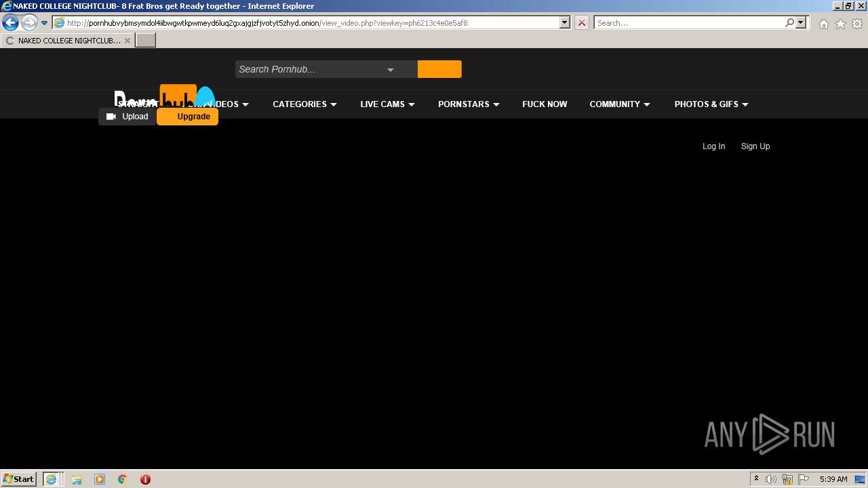Click the orange site search button
The height and width of the screenshot is (488, 868).
click(439, 69)
